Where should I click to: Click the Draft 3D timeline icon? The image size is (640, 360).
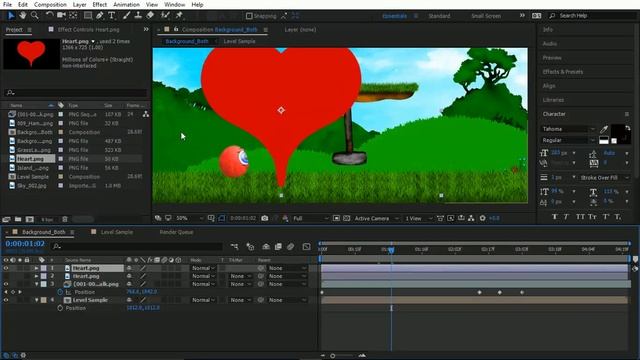(x=250, y=247)
